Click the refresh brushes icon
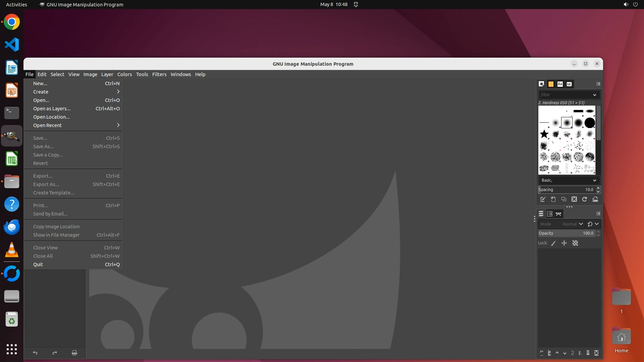Screen dimensions: 644x362 585,199
